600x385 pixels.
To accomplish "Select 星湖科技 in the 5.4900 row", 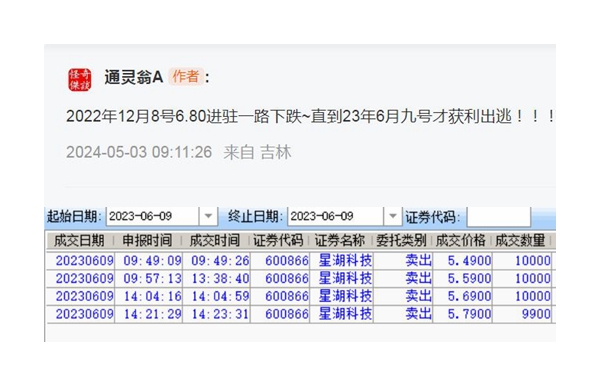I will tap(342, 261).
